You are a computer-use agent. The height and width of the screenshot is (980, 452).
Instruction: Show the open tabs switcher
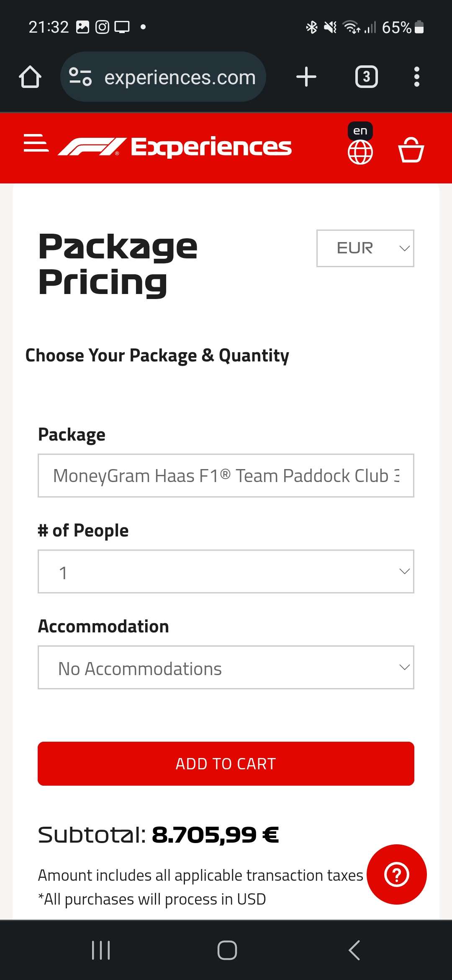point(367,77)
